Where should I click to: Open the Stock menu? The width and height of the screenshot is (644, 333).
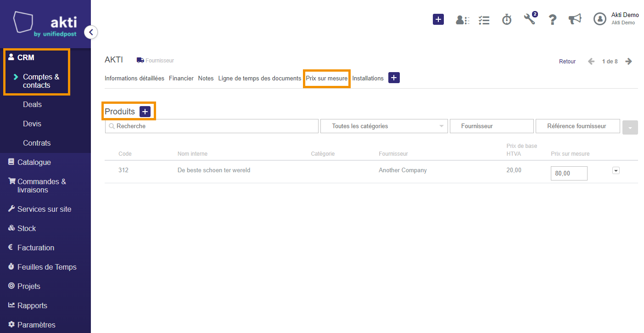point(27,228)
